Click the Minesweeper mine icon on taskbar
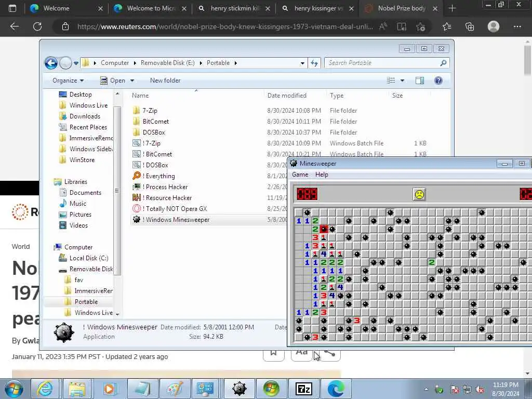Viewport: 532px width, 399px height. click(x=240, y=389)
